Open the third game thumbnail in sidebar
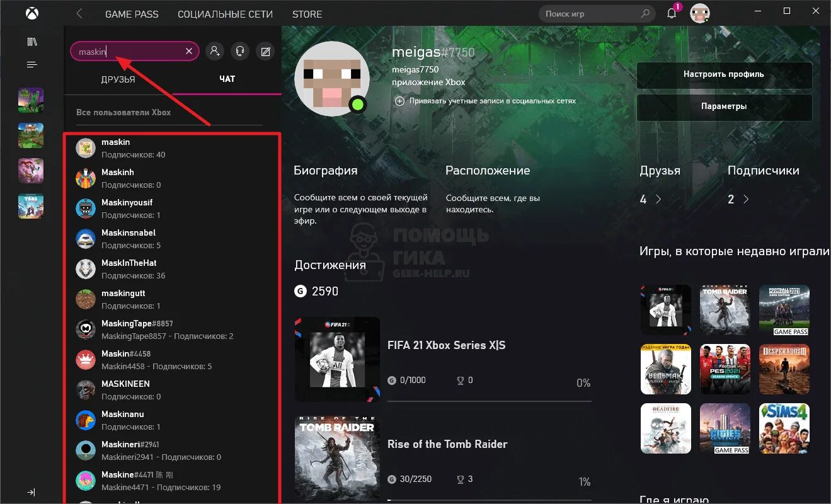Image resolution: width=831 pixels, height=504 pixels. 31,171
